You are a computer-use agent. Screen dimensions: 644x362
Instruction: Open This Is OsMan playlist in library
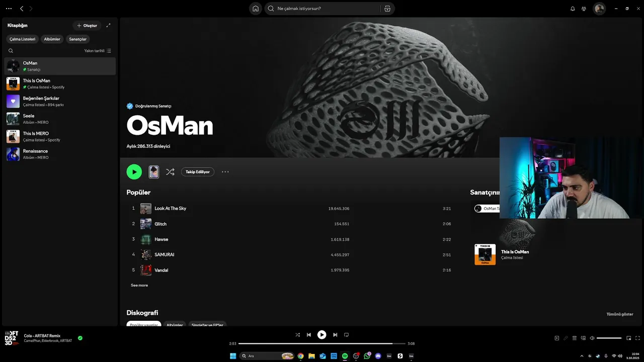(x=60, y=83)
